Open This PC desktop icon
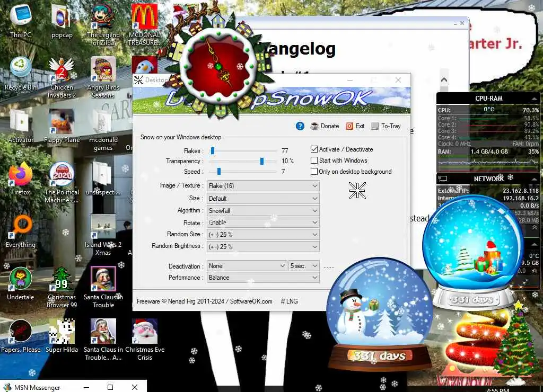543x392 pixels. (21, 21)
